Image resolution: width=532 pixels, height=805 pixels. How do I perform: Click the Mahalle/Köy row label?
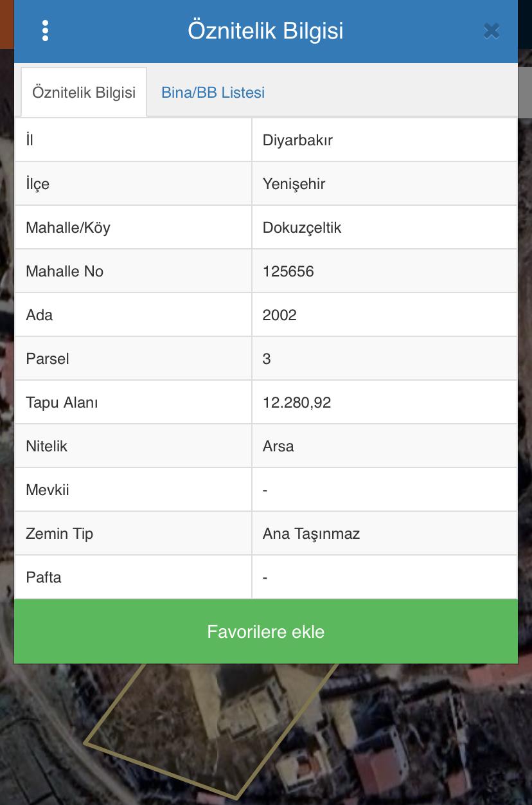(x=68, y=228)
